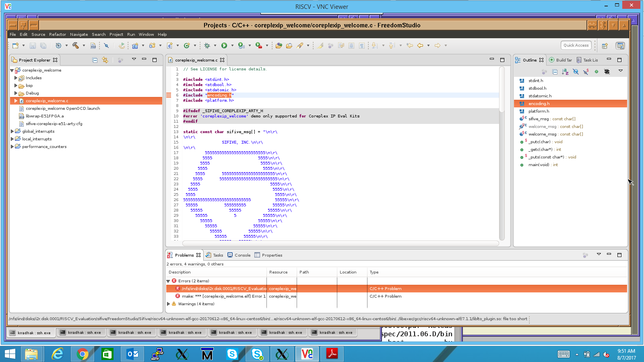Select the C/C++ perspective icon
This screenshot has height=362, width=644.
coord(621,45)
